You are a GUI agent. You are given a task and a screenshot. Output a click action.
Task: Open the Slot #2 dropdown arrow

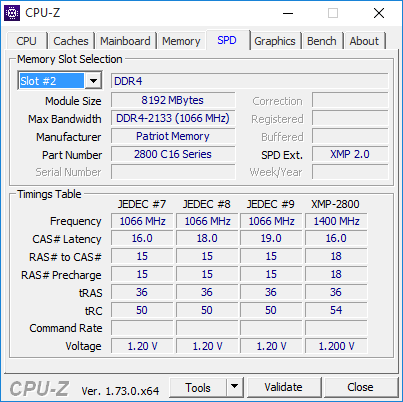coord(93,81)
